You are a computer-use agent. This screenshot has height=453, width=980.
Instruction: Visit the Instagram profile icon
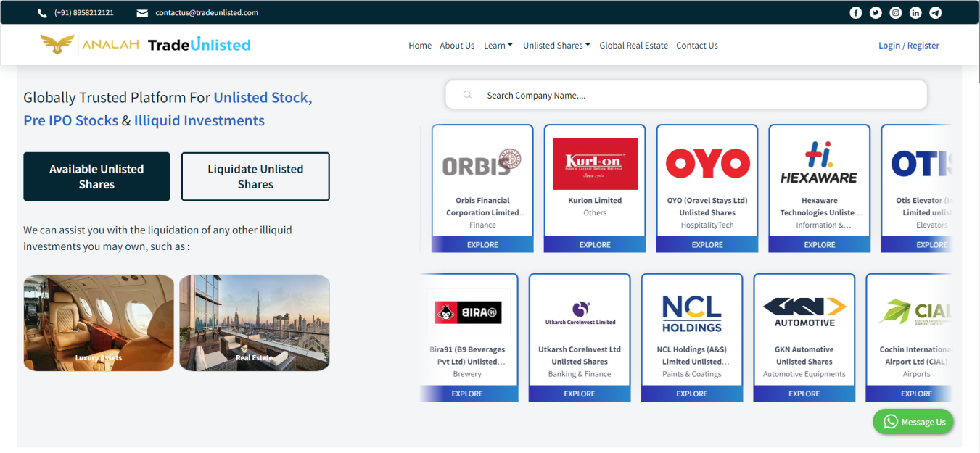895,12
